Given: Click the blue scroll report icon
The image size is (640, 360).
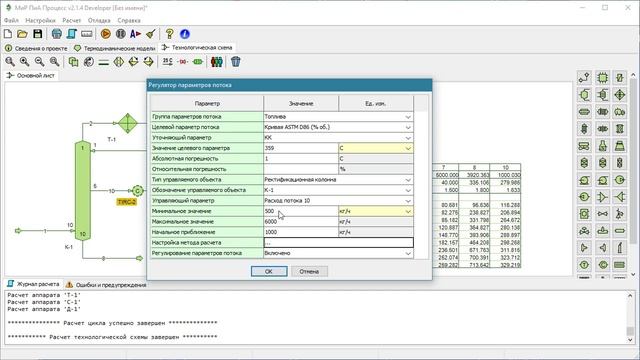Looking at the screenshot, I should [71, 34].
